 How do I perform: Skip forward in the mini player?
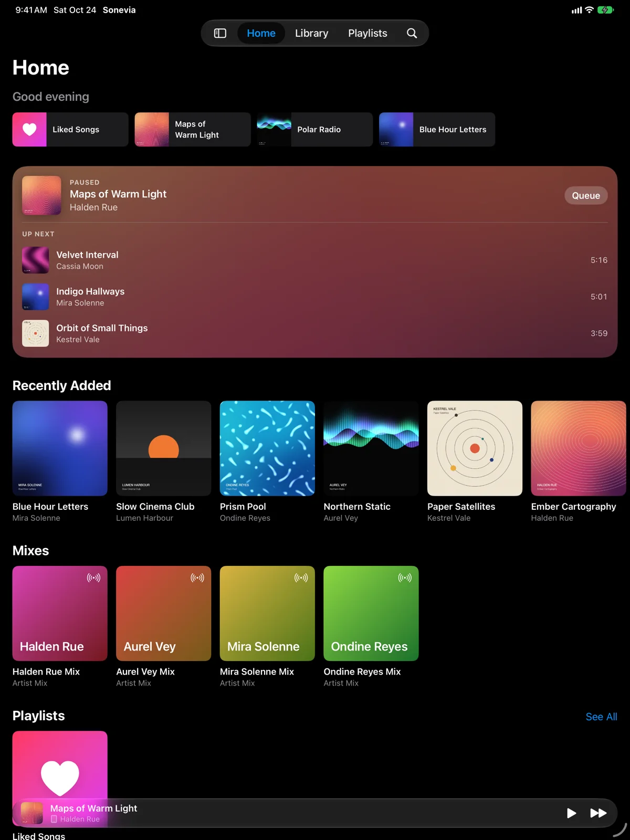point(598,813)
